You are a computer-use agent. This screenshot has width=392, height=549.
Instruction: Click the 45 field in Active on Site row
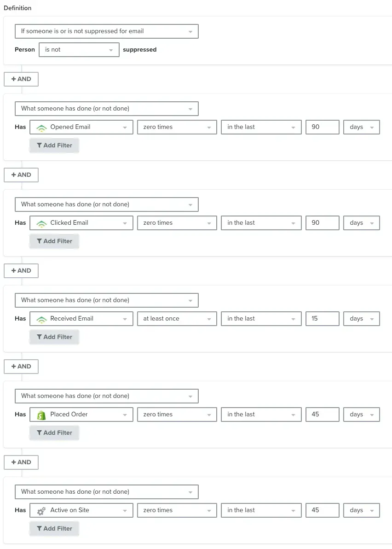pyautogui.click(x=322, y=510)
